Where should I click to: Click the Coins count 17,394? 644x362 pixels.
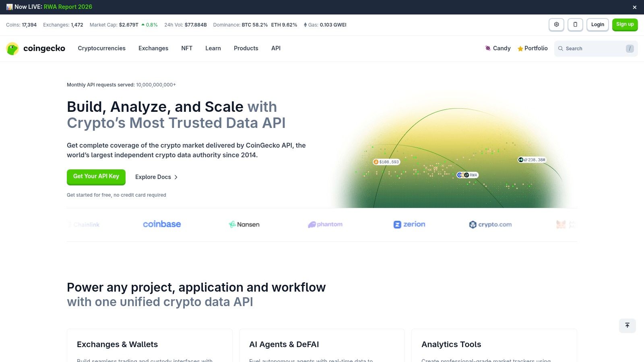29,25
